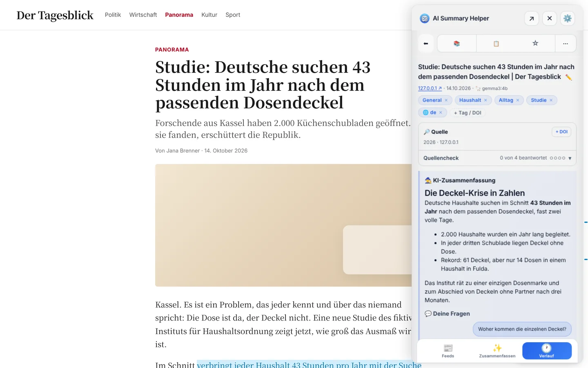Click the AI Summary Helper logo icon
588x368 pixels.
tap(425, 18)
